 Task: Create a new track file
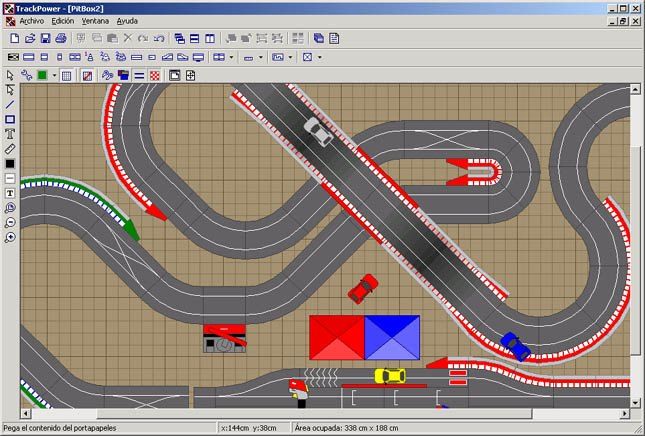click(x=14, y=39)
